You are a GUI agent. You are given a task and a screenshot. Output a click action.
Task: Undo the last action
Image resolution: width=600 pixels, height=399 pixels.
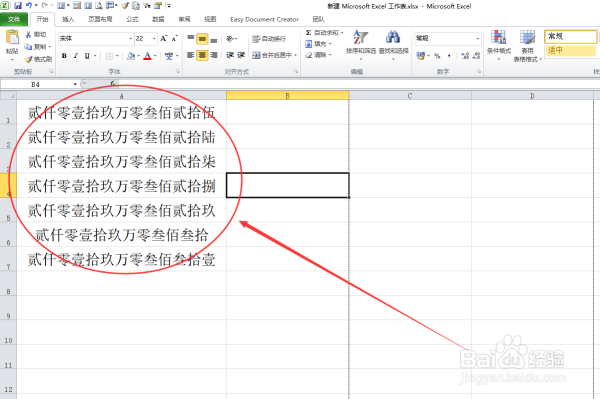click(29, 6)
